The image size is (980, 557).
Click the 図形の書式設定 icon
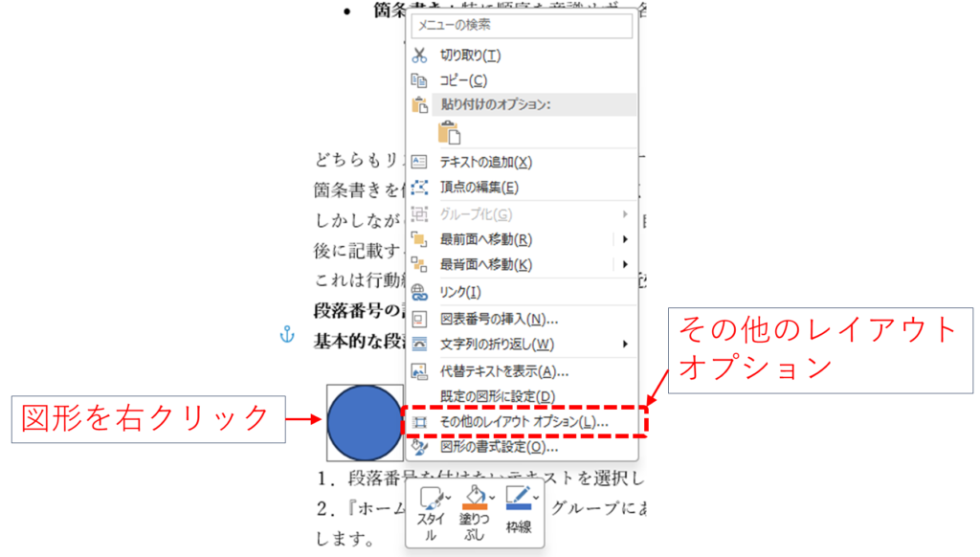(x=419, y=446)
